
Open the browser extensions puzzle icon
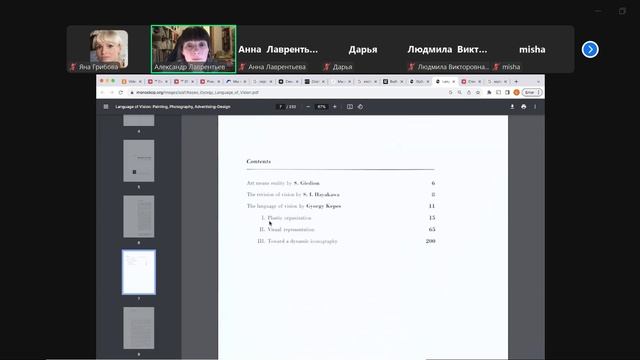tap(489, 93)
